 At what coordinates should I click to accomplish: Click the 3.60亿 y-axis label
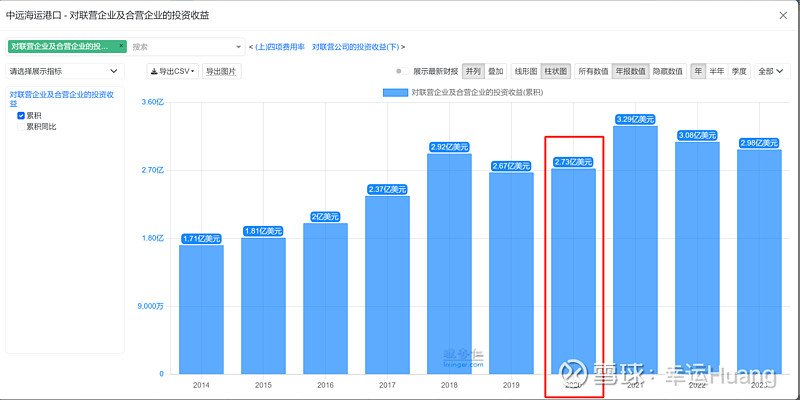tap(153, 102)
